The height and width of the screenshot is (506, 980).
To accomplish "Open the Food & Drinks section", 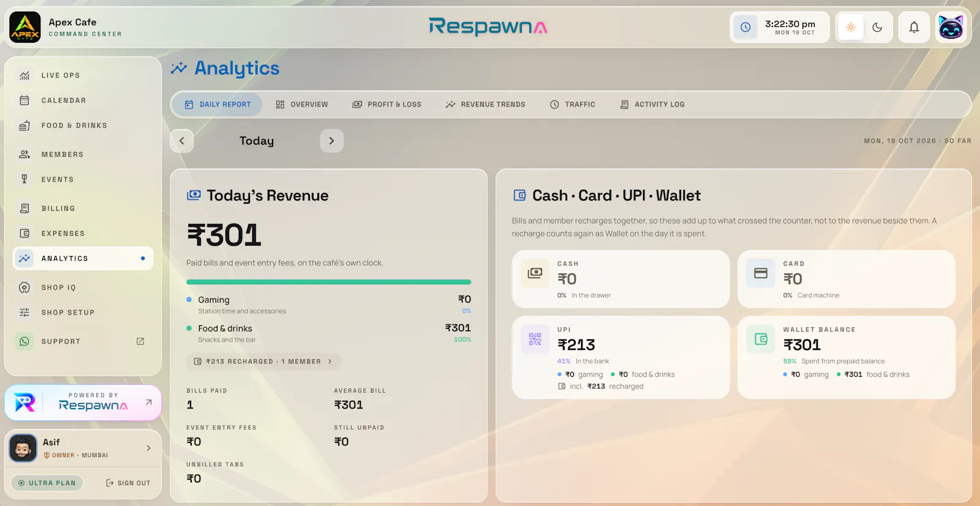I will [x=83, y=126].
